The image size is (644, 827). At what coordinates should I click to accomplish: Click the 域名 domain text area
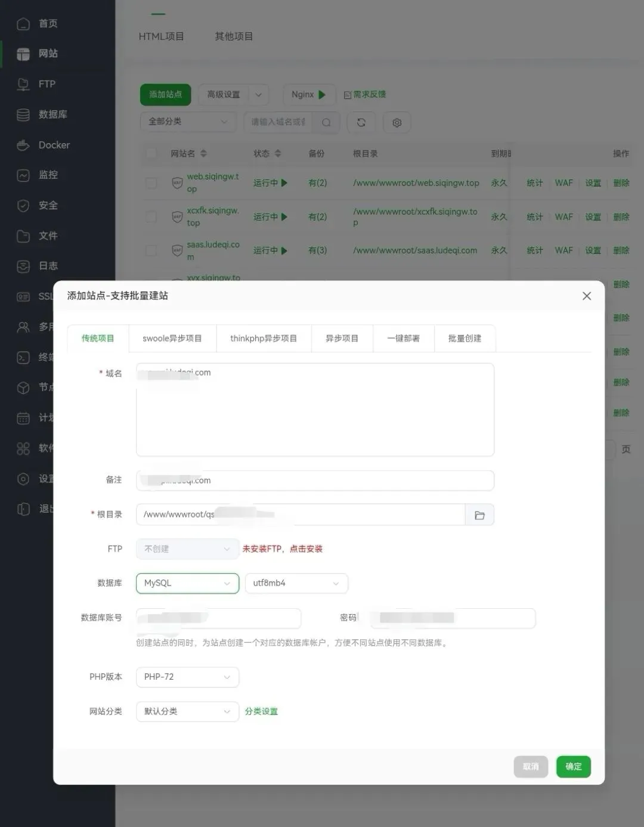(x=315, y=410)
